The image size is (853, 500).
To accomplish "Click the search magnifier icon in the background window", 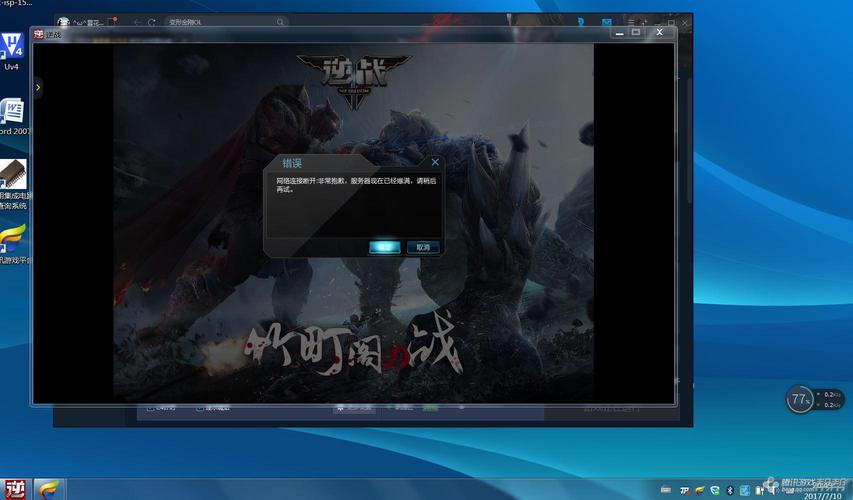I will (x=280, y=22).
